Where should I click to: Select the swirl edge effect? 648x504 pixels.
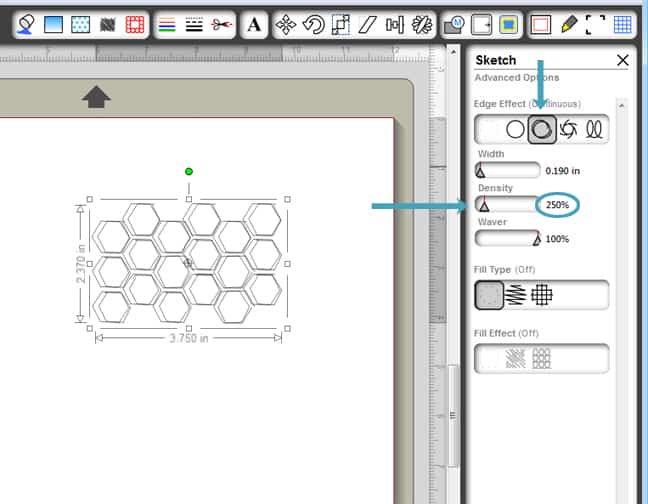pos(568,129)
